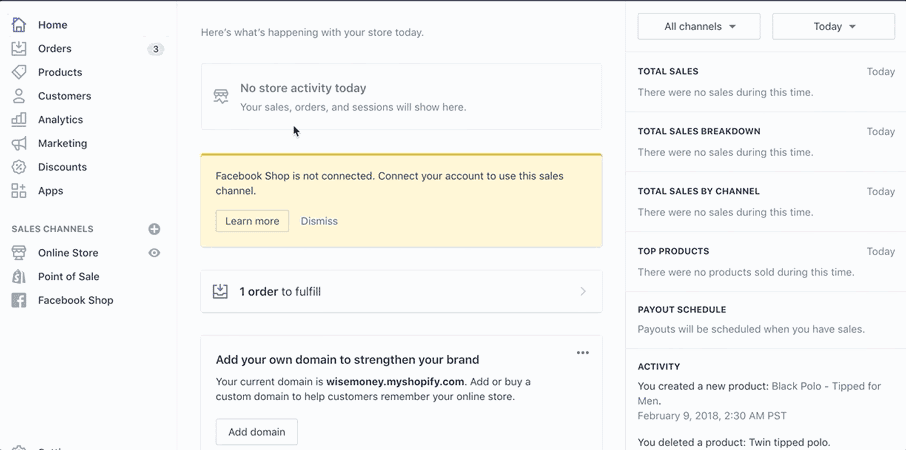
Task: Add a sales channel with plus icon
Action: point(154,229)
